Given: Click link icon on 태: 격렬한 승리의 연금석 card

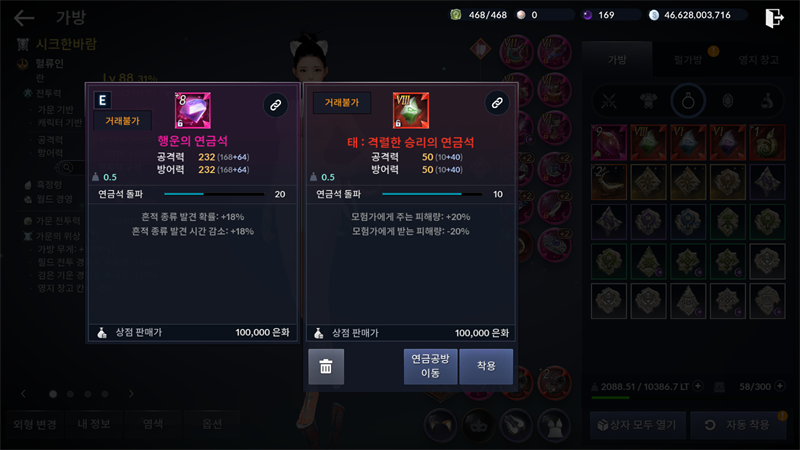Looking at the screenshot, I should pyautogui.click(x=497, y=103).
